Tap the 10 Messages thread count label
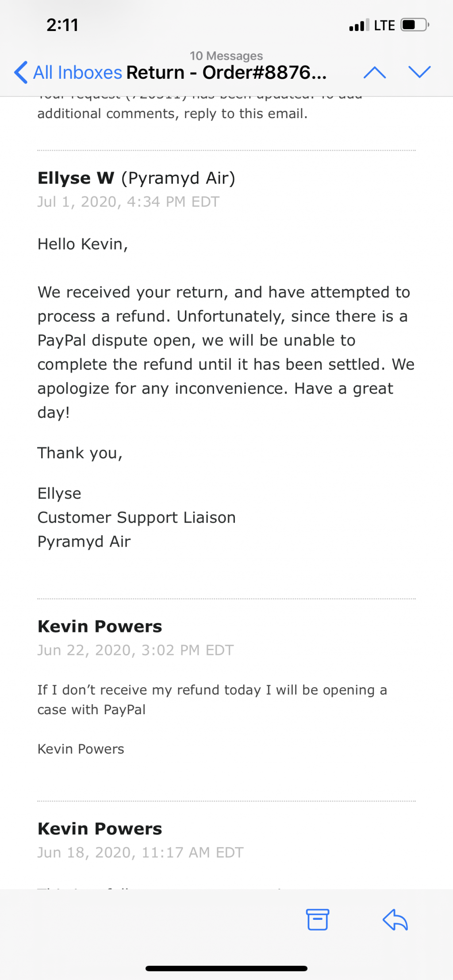The width and height of the screenshot is (453, 980). (226, 56)
